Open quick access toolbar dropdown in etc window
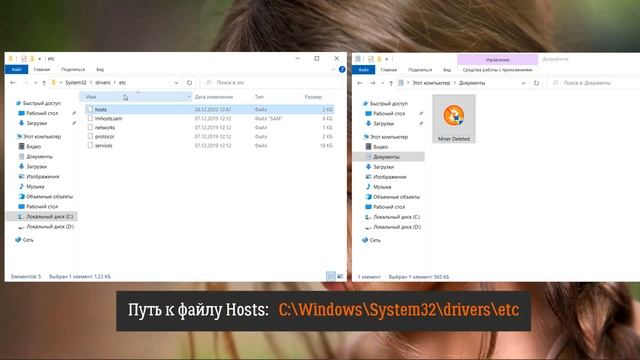The image size is (640, 360). [x=40, y=59]
